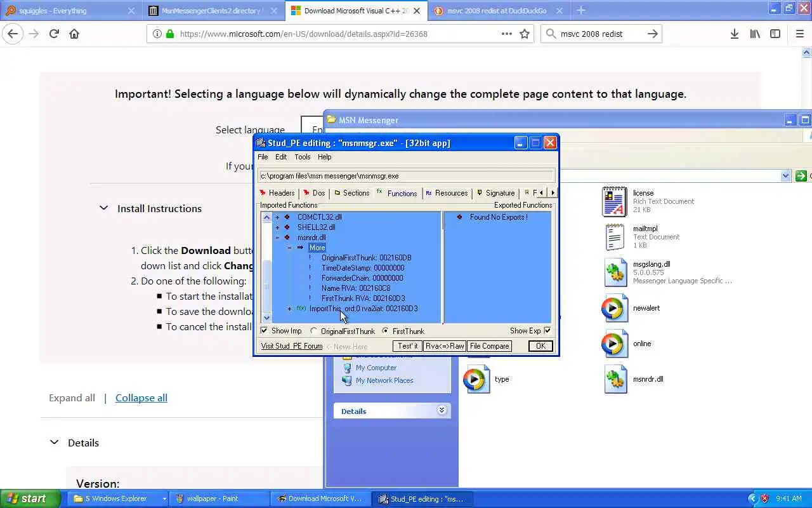This screenshot has height=508, width=812.
Task: Click the license rich text document icon
Action: pyautogui.click(x=614, y=201)
